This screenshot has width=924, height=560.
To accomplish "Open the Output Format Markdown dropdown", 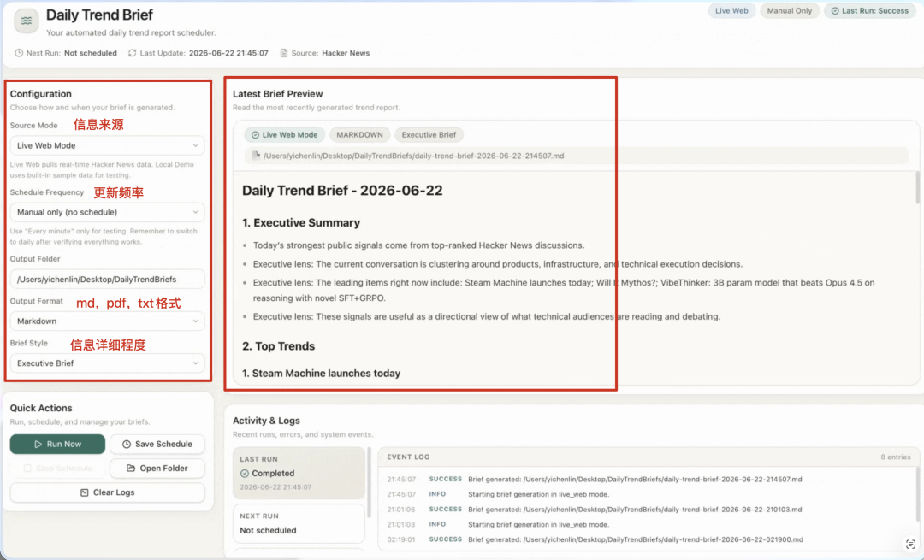I will pos(107,321).
